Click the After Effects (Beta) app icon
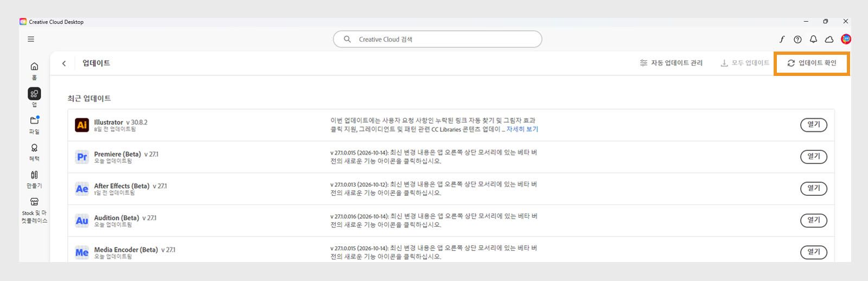 coord(82,189)
